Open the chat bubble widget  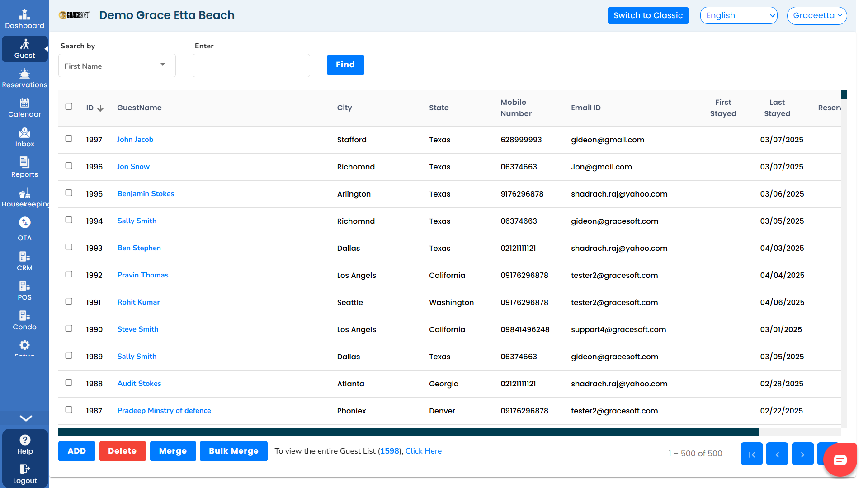pos(840,460)
